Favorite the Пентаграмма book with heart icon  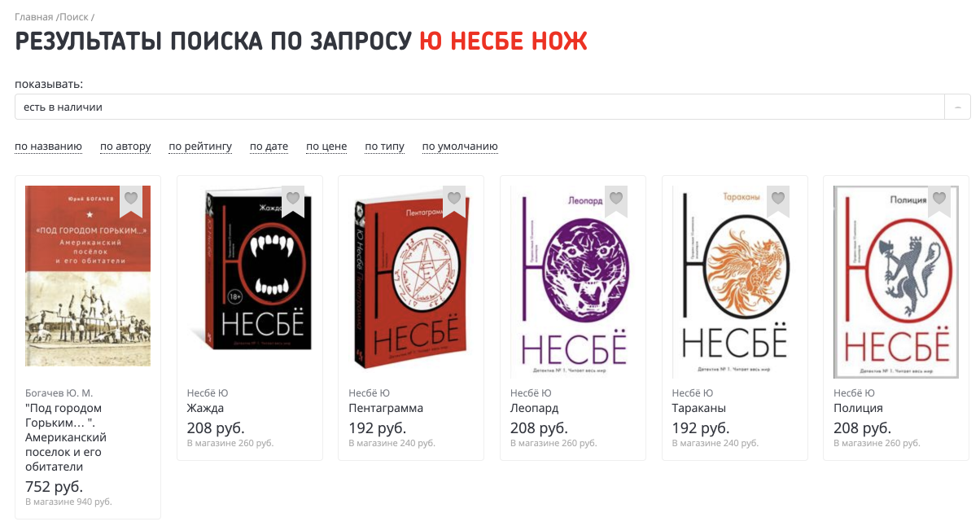click(454, 200)
